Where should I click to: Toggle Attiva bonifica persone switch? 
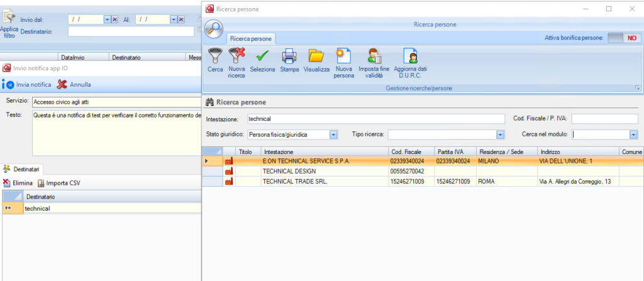(x=624, y=38)
